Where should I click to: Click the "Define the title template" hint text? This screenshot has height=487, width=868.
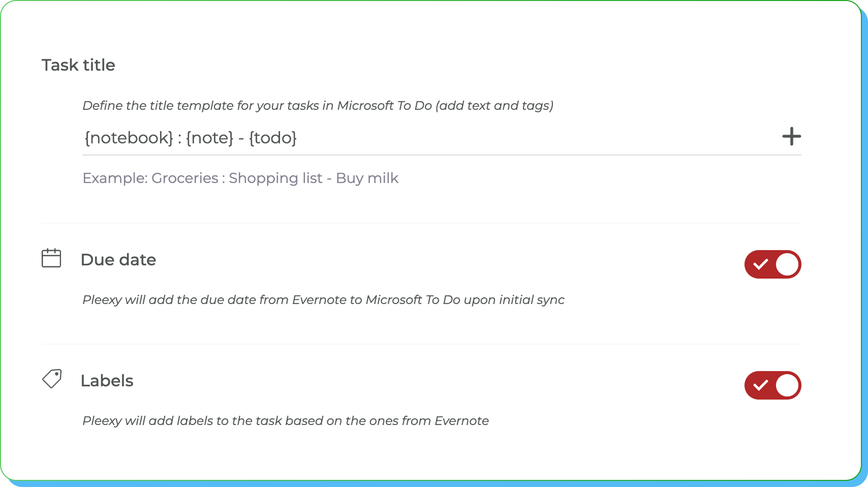(x=318, y=106)
